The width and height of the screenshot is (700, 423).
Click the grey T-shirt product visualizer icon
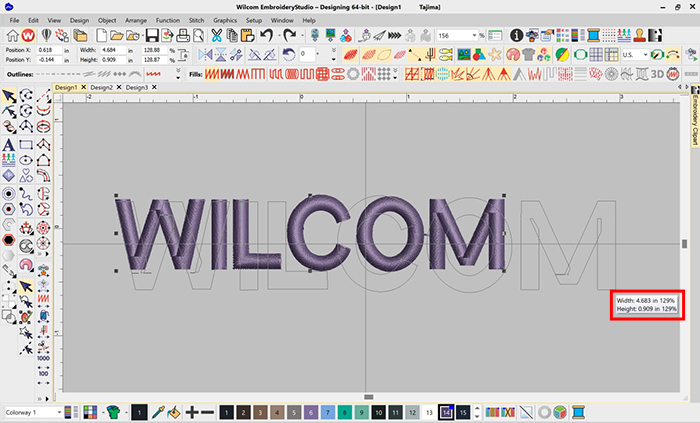pyautogui.click(x=529, y=55)
